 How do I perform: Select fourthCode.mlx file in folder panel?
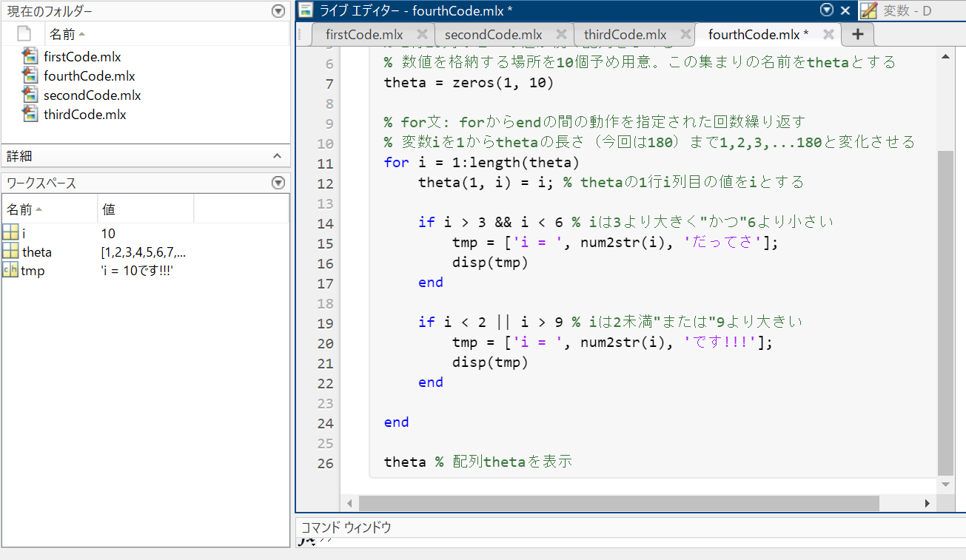click(89, 76)
